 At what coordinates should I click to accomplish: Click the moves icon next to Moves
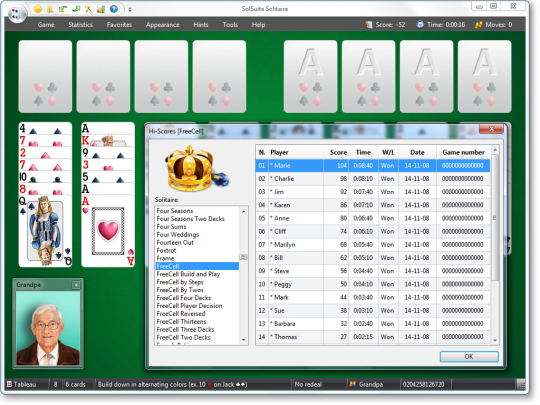(478, 24)
